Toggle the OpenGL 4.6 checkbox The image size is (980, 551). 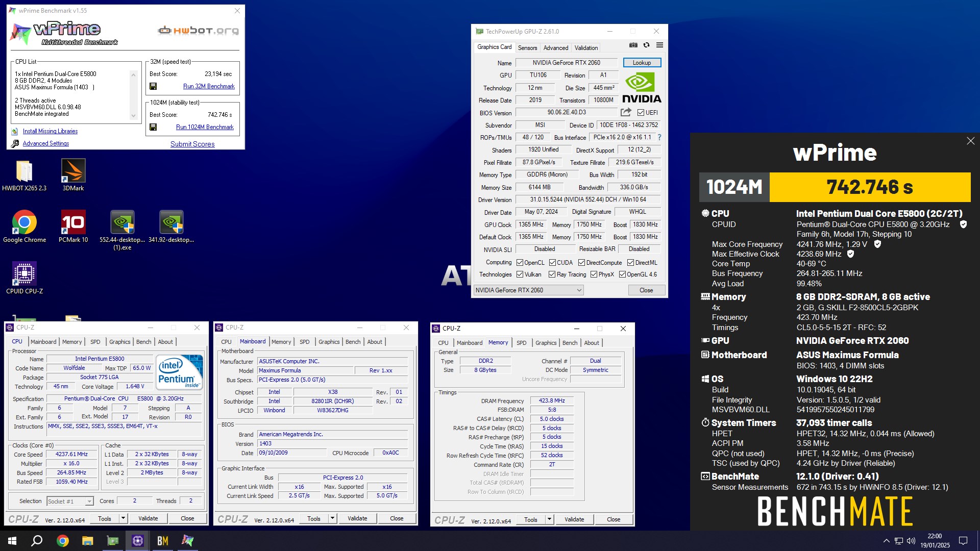click(622, 274)
